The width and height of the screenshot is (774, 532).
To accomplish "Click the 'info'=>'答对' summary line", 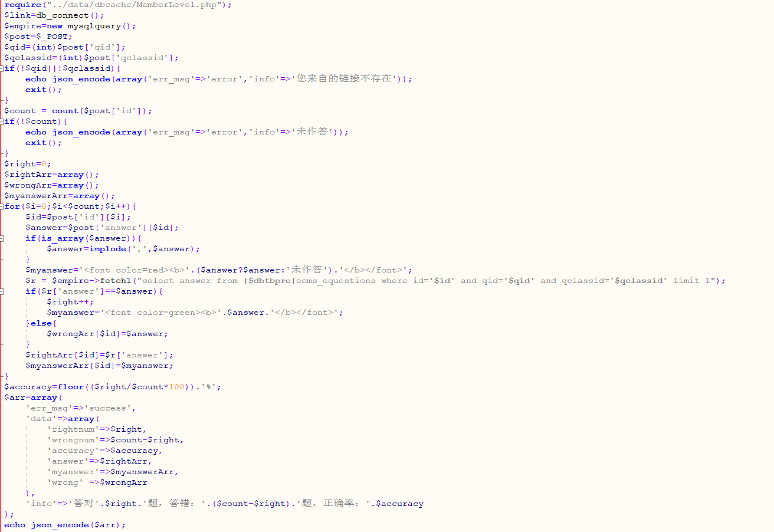I will click(x=225, y=504).
